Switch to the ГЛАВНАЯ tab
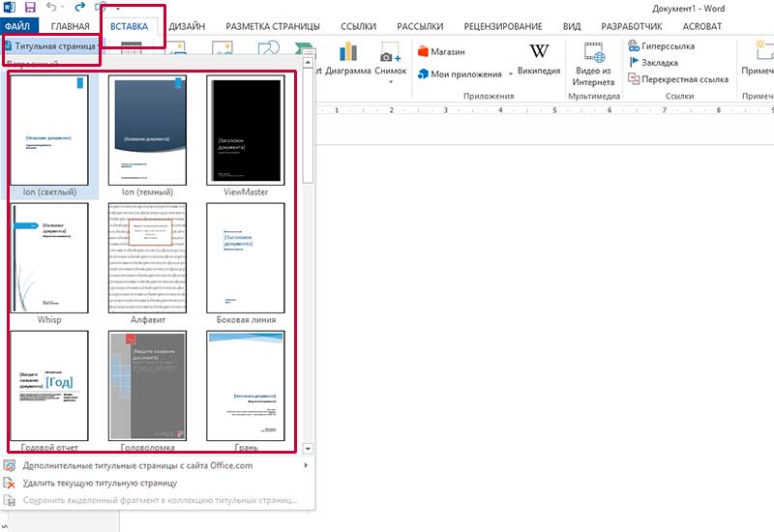Viewport: 774px width, 532px height. coord(70,26)
